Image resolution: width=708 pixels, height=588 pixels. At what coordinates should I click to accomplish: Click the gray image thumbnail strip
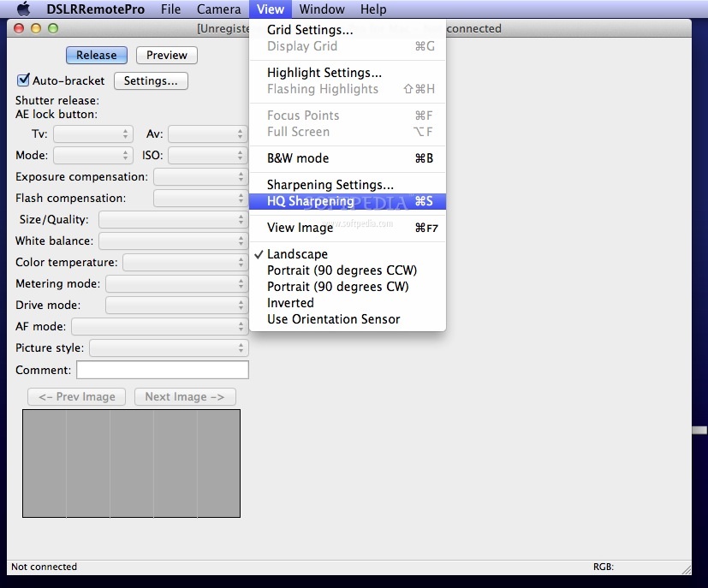click(x=131, y=463)
